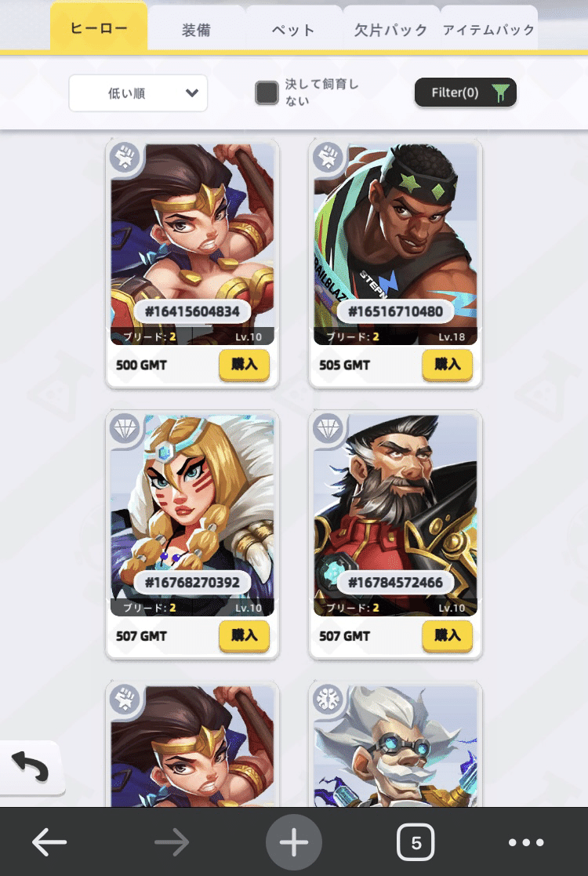Screen dimensions: 588x876
Task: Tap the curved undo arrow icon
Action: pyautogui.click(x=30, y=767)
